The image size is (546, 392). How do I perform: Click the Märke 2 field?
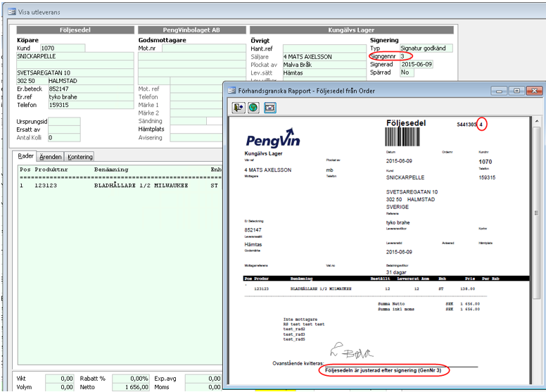pos(196,113)
